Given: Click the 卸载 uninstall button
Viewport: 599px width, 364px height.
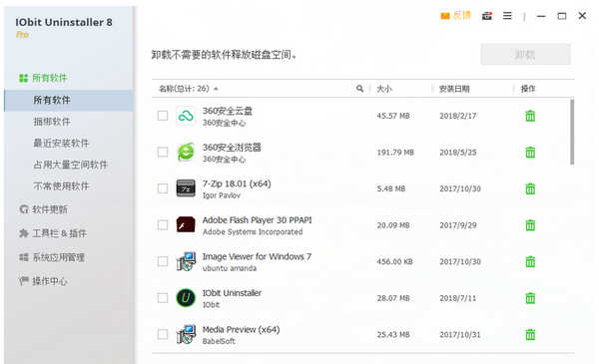Looking at the screenshot, I should coord(525,54).
